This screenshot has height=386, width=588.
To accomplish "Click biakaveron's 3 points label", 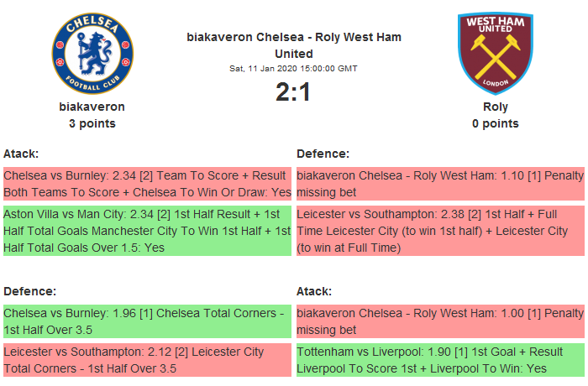I will pos(92,123).
